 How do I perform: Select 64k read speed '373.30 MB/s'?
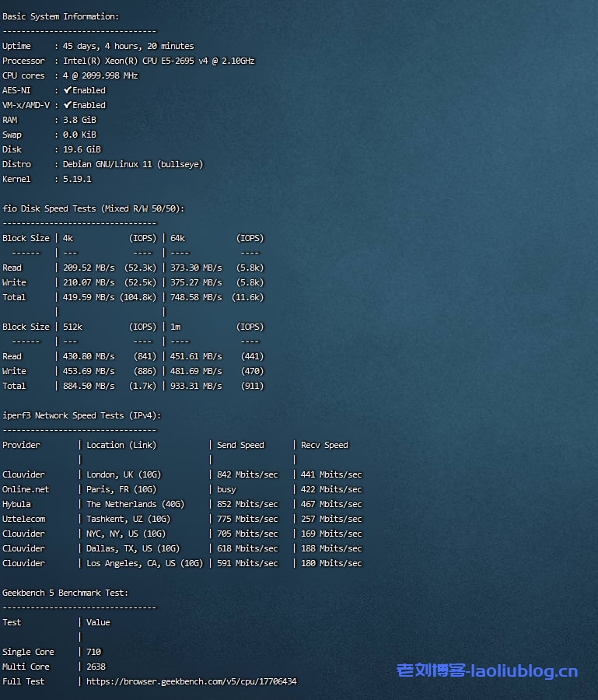(x=196, y=268)
